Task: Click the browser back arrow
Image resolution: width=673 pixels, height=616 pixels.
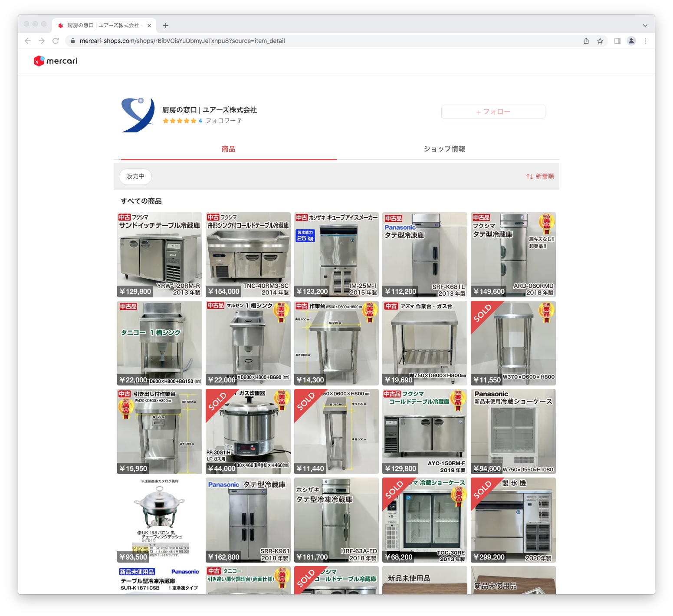Action: pos(28,41)
